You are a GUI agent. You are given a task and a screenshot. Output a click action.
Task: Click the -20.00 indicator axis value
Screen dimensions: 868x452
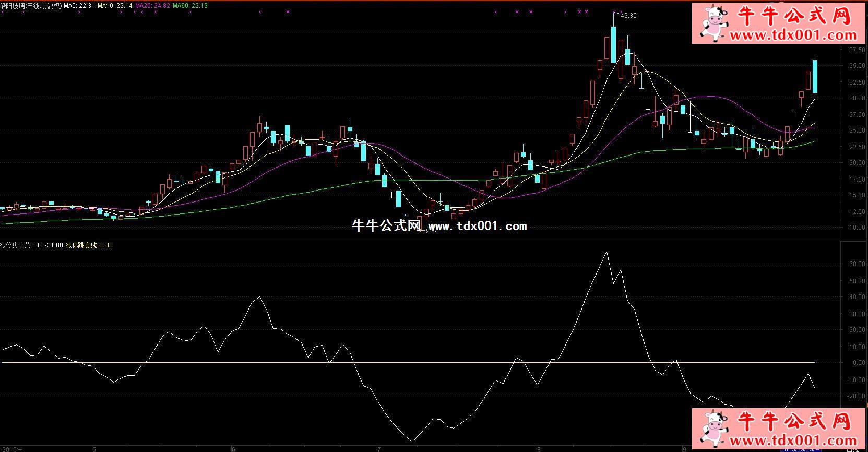tap(856, 396)
